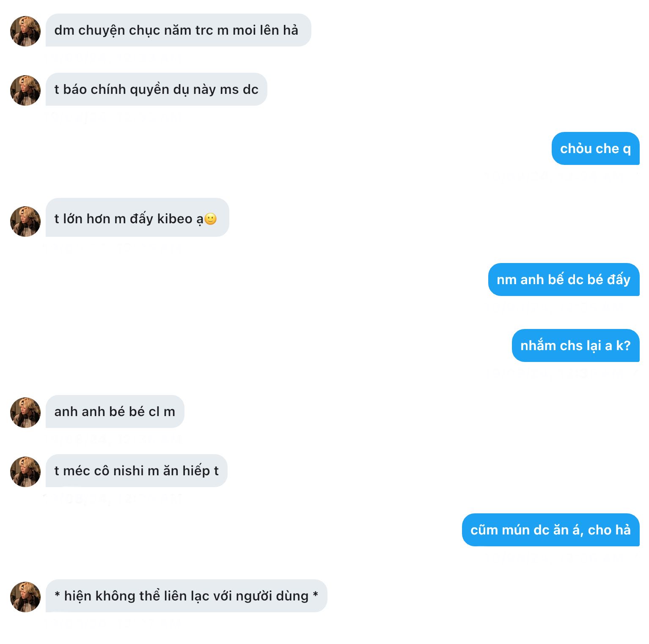Click the blue 'nm anh bế dc bé đấy' message
The image size is (649, 644).
[564, 280]
